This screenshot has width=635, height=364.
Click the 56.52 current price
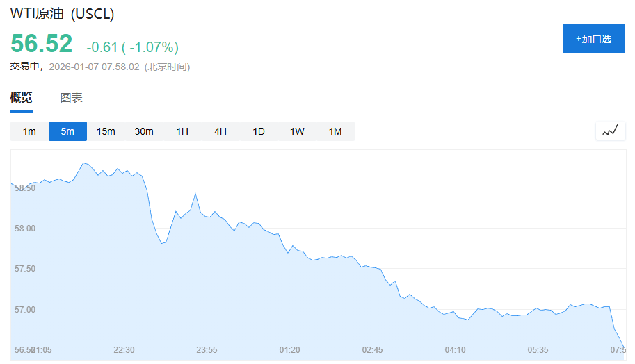coord(42,44)
